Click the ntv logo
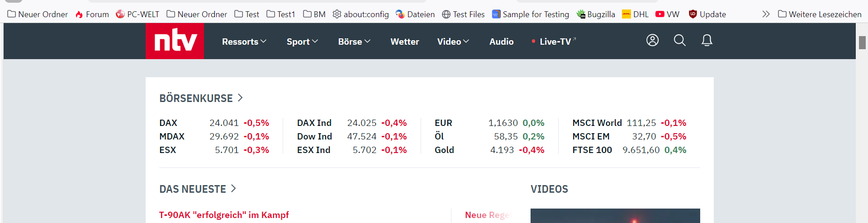The width and height of the screenshot is (868, 223). click(x=175, y=41)
